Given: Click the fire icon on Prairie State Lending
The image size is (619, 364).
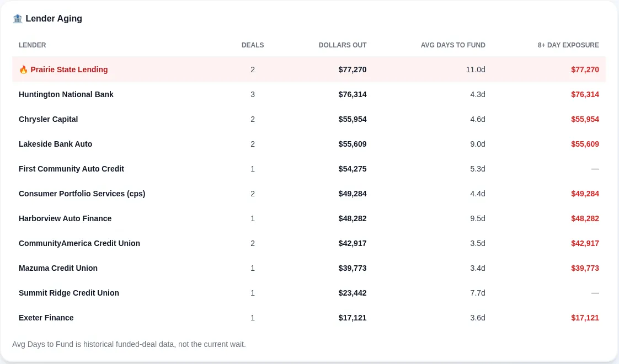Looking at the screenshot, I should click(x=23, y=70).
